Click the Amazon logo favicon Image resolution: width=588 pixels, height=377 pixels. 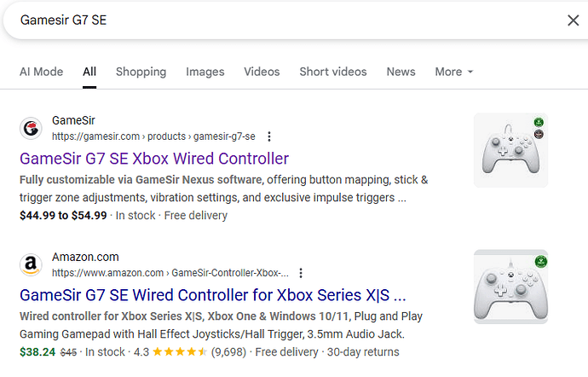[x=31, y=265]
